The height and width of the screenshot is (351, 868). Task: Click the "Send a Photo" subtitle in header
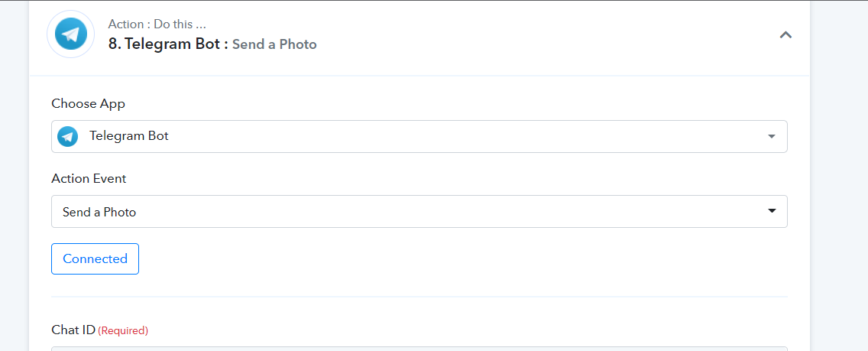[274, 44]
